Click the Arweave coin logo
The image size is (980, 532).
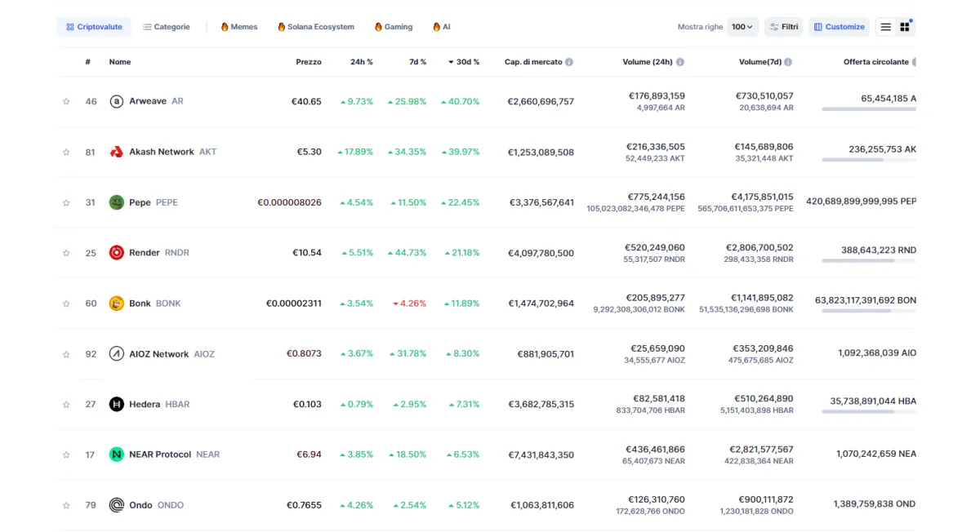point(117,101)
